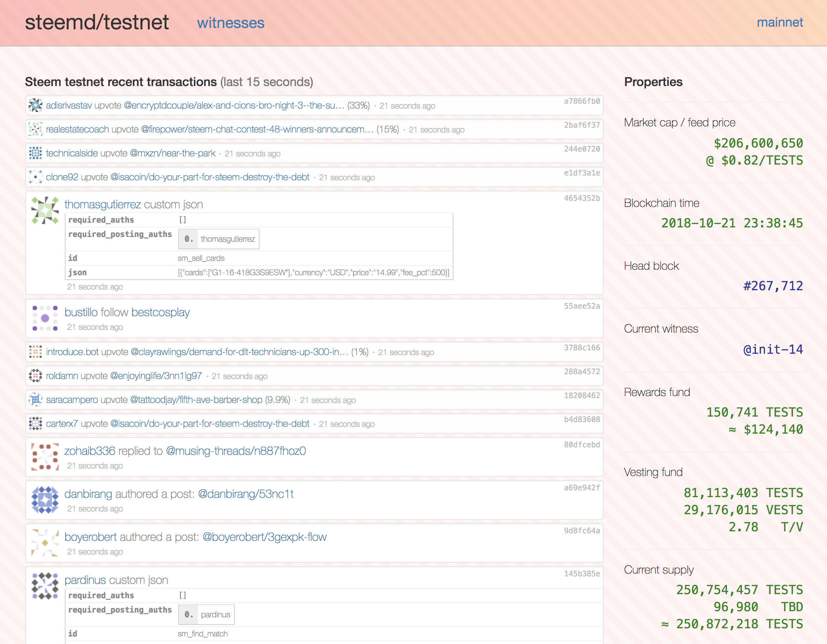This screenshot has height=644, width=827.
Task: Open boyerobert author link
Action: pos(90,537)
